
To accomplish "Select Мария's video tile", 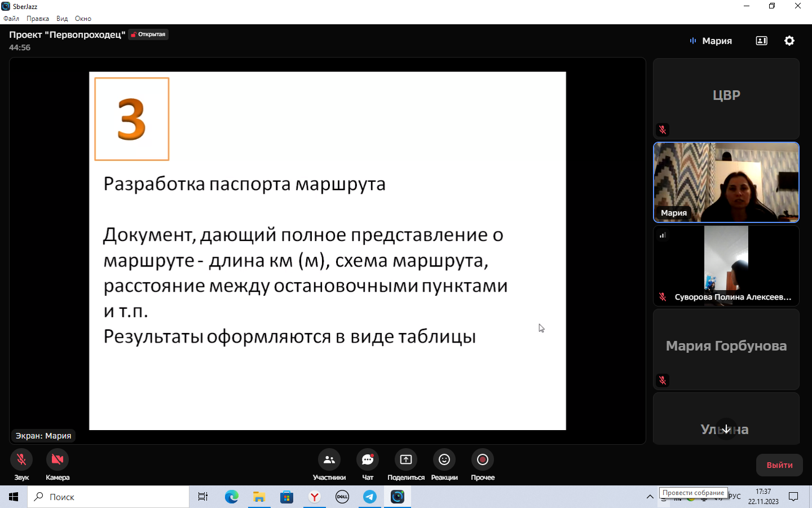I will (726, 182).
